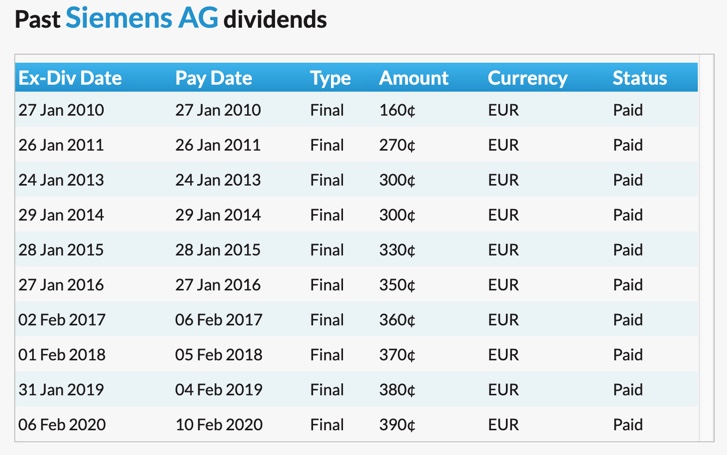
Task: Select the Currency column header
Action: (528, 78)
